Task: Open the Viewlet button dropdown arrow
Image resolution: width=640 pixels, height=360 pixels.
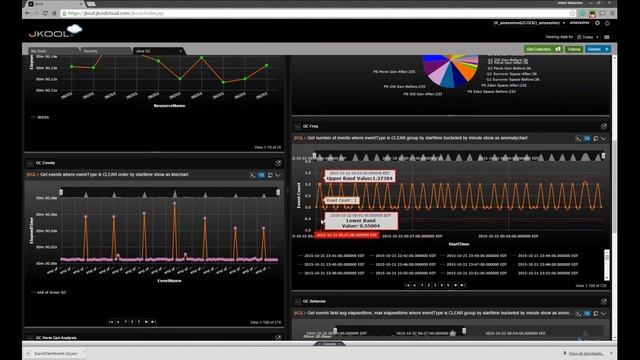Action: tap(607, 49)
